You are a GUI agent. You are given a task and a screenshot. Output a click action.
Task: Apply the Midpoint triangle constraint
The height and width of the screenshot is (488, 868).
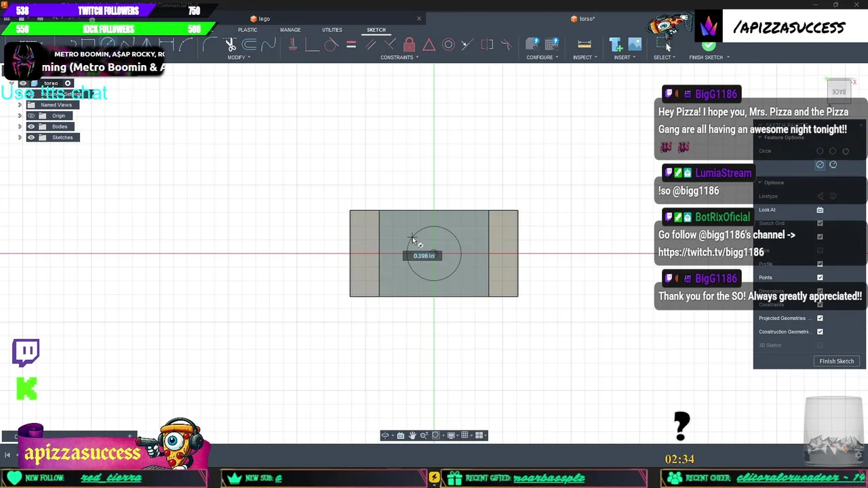(429, 45)
